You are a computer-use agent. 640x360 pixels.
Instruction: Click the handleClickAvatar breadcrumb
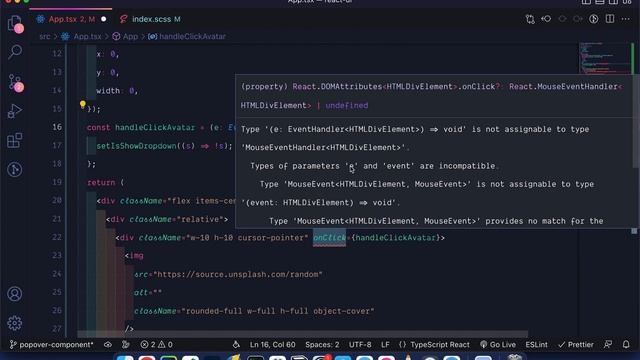(187, 37)
